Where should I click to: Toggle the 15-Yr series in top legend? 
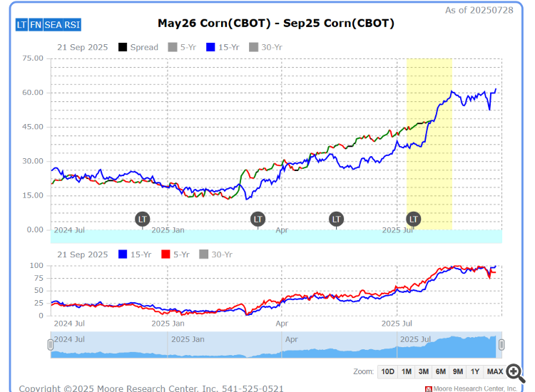(223, 47)
